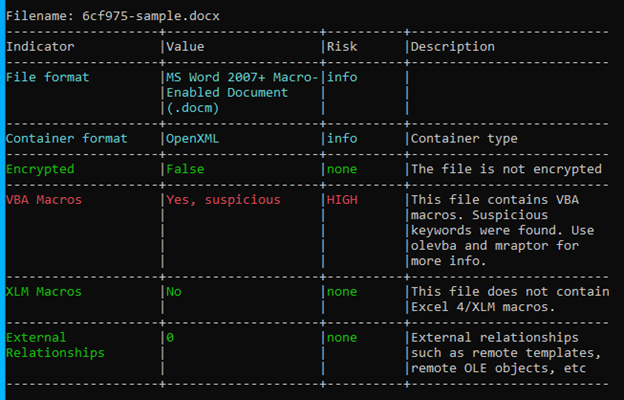Select the Encrypted indicator label

40,169
